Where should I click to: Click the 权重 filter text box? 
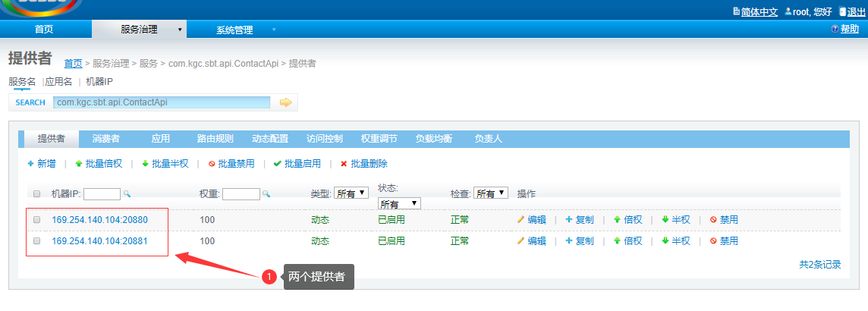tap(241, 193)
